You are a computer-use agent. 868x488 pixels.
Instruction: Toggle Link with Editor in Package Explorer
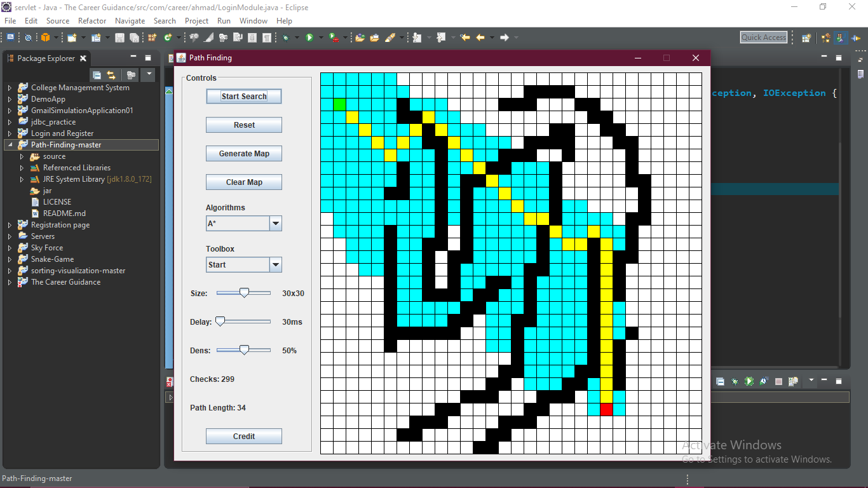[x=111, y=74]
